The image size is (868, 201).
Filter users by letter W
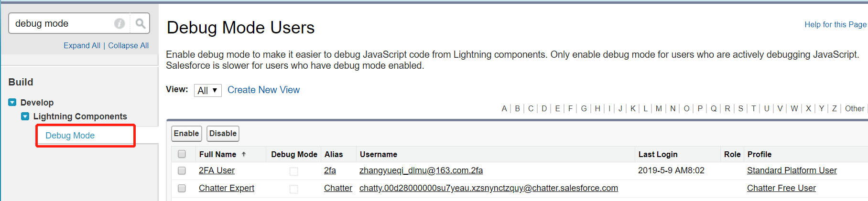[x=794, y=108]
